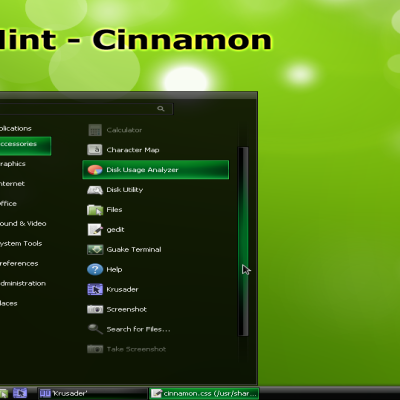This screenshot has height=400, width=400.
Task: Click the menu search input field
Action: click(86, 109)
